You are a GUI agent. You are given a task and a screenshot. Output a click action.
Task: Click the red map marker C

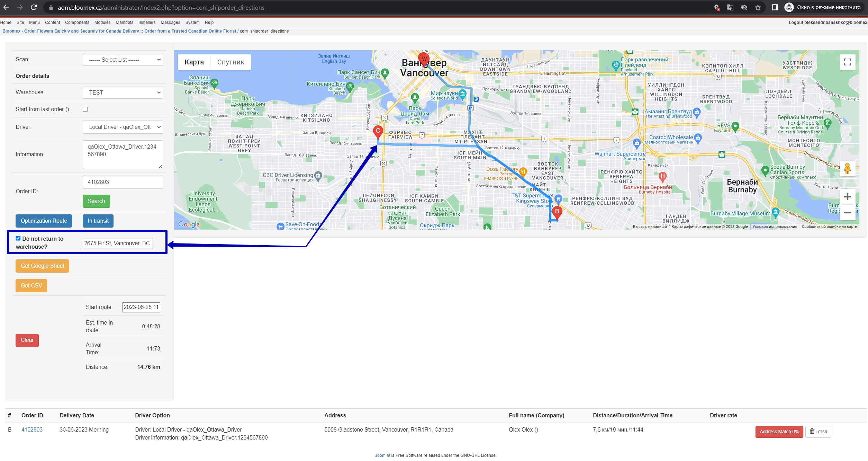tap(378, 132)
